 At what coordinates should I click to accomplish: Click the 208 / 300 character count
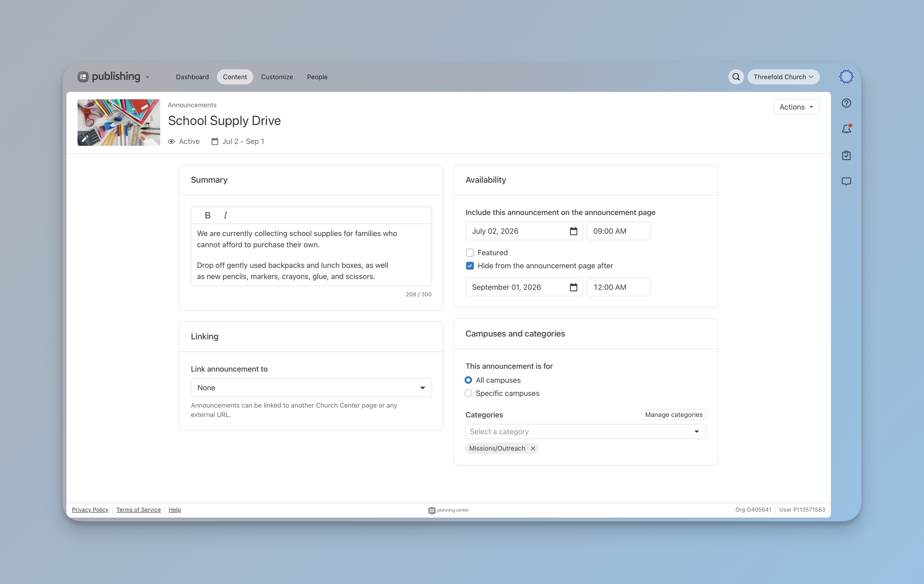pyautogui.click(x=419, y=294)
